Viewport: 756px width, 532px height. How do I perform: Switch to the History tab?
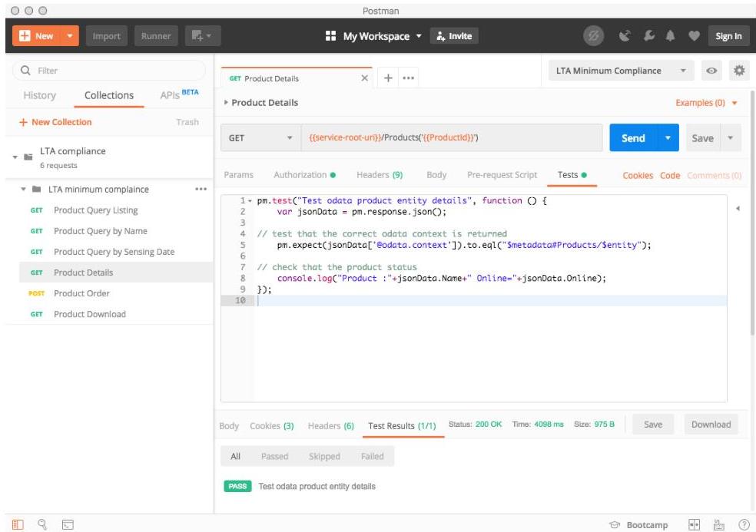pyautogui.click(x=39, y=95)
